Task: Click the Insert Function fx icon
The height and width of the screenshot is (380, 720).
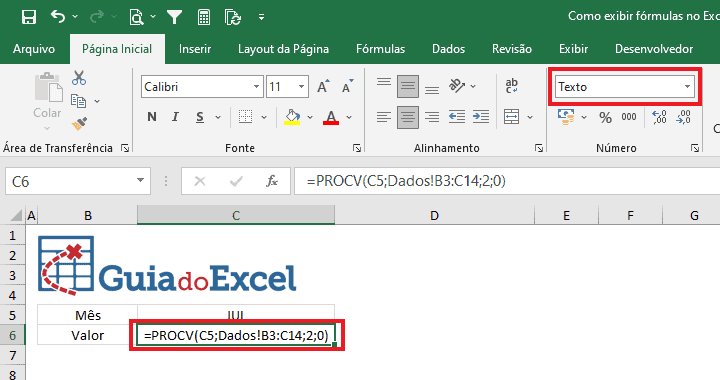Action: 272,181
